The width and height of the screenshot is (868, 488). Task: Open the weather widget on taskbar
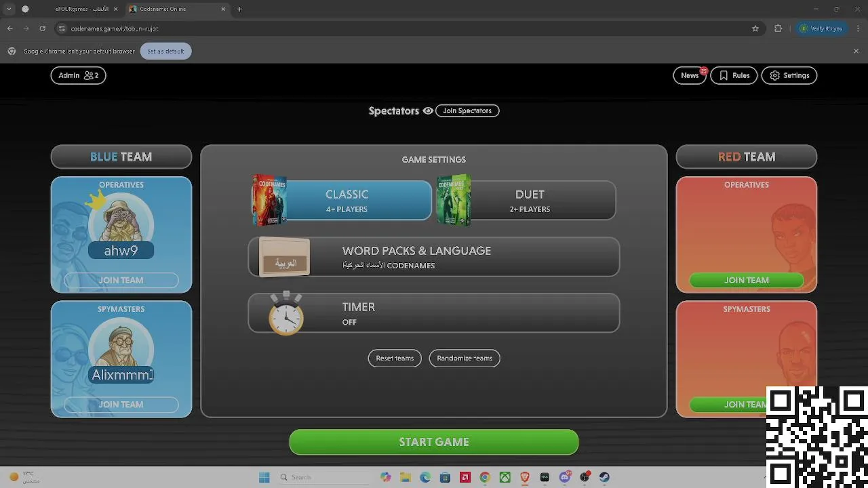(24, 477)
